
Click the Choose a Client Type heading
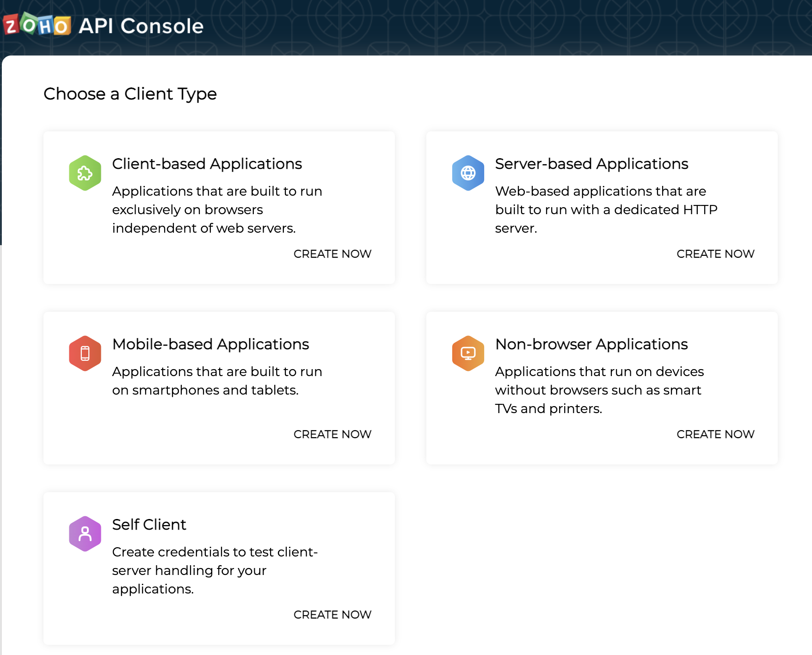pyautogui.click(x=130, y=94)
